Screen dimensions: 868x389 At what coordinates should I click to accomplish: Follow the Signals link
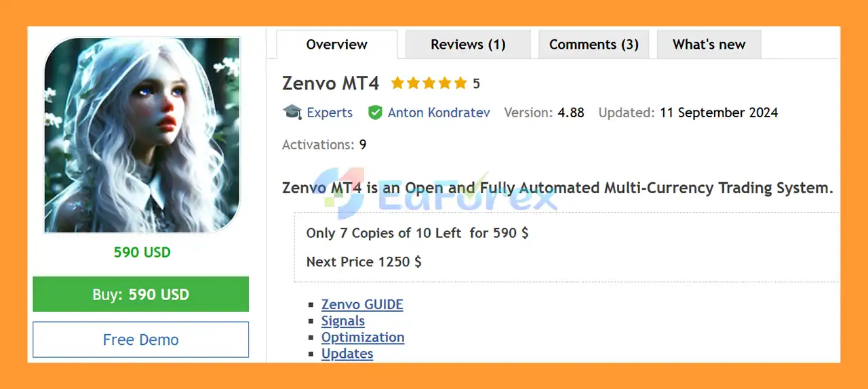(x=343, y=321)
